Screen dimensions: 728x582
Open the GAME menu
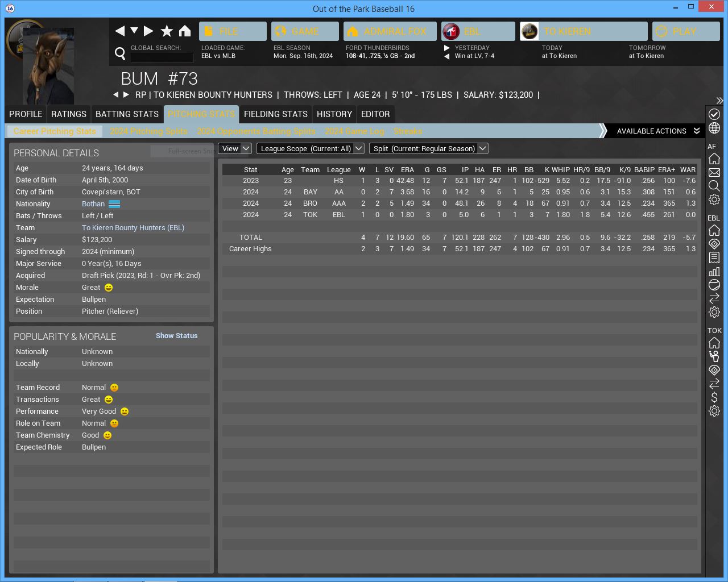305,31
